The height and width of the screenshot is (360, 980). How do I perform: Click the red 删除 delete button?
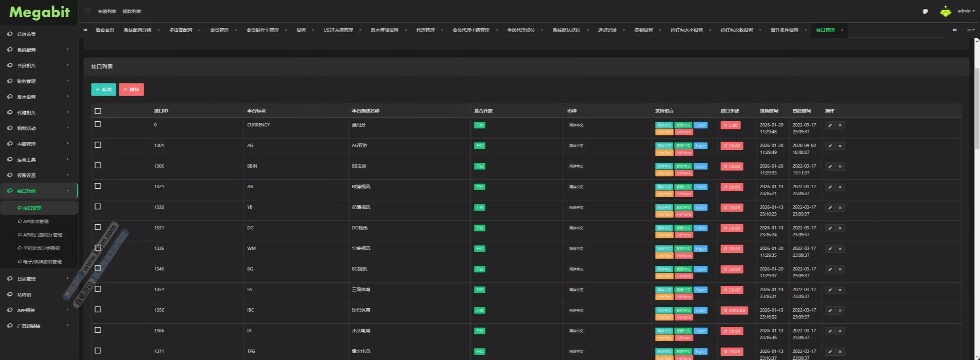point(131,90)
